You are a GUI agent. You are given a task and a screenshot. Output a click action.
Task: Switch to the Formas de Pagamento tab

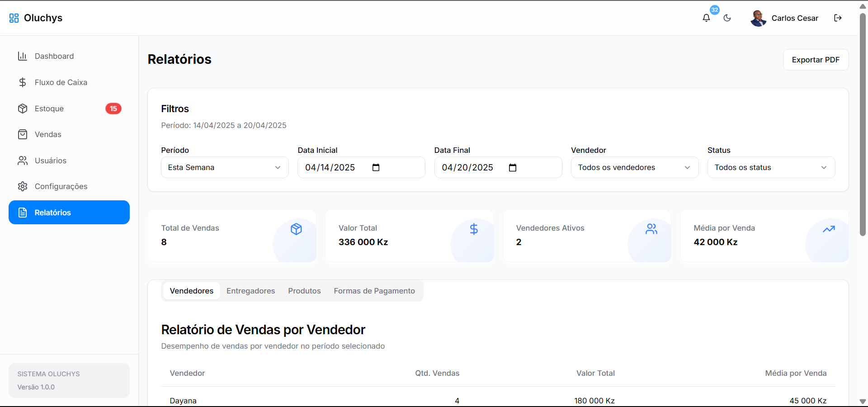(374, 291)
